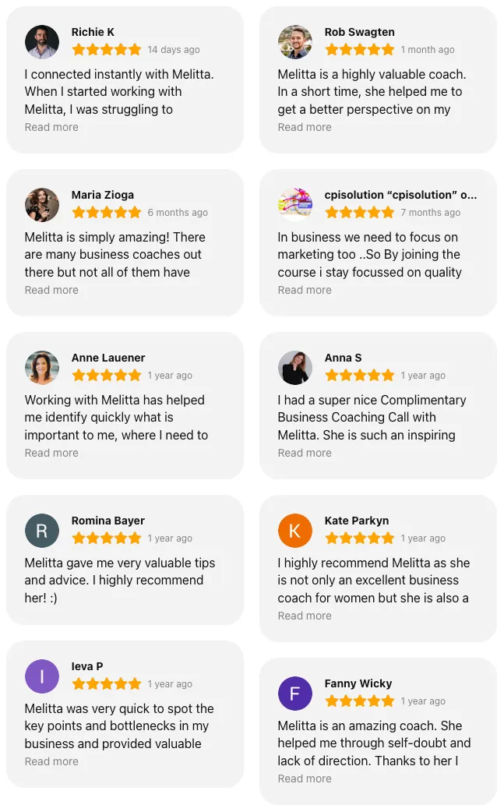Click Romina Bayer's reviewer name
504x812 pixels.
click(108, 521)
